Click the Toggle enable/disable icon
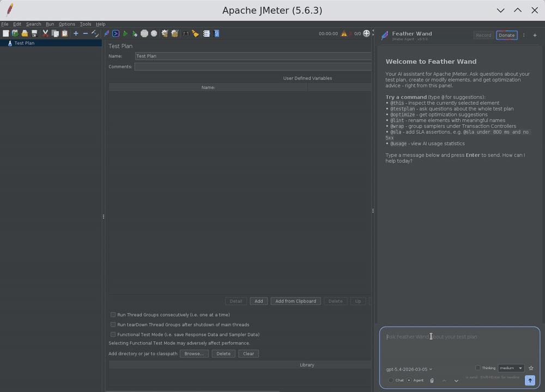545x392 pixels. coord(95,33)
